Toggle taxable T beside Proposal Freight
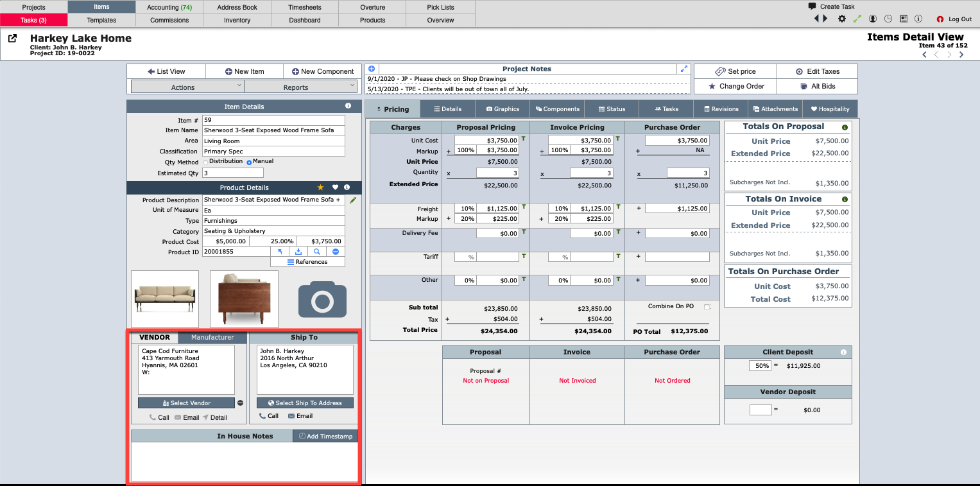This screenshot has height=486, width=980. (x=524, y=207)
